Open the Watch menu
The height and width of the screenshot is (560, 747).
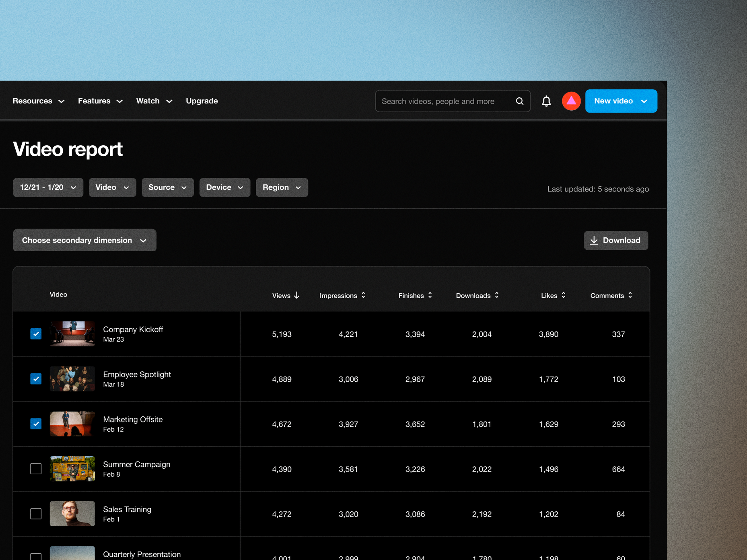click(154, 101)
